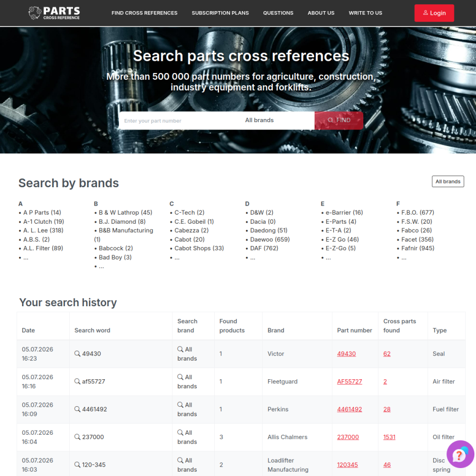Image resolution: width=476 pixels, height=476 pixels.
Task: Click the magnifier icon next to 49430
Action: click(77, 354)
